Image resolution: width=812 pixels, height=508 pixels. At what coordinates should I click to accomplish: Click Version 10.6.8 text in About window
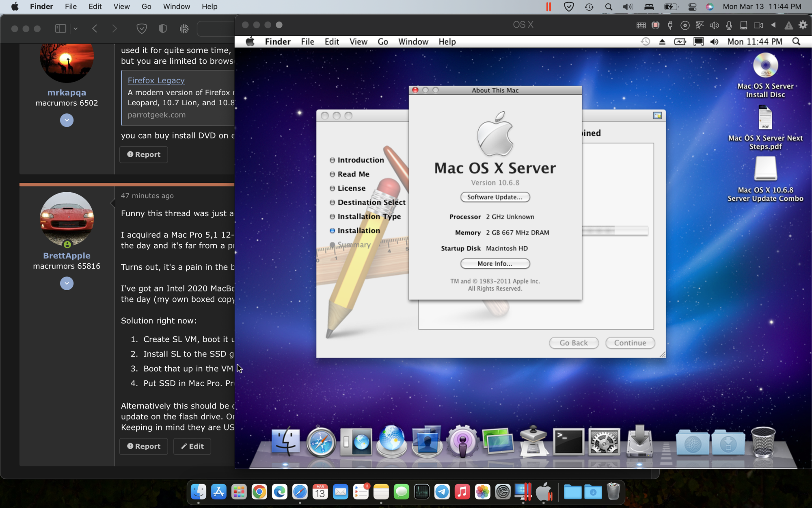tap(495, 183)
